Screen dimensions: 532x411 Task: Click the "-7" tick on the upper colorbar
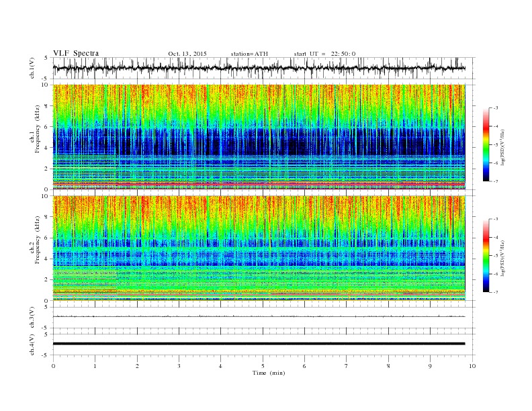tap(496, 181)
